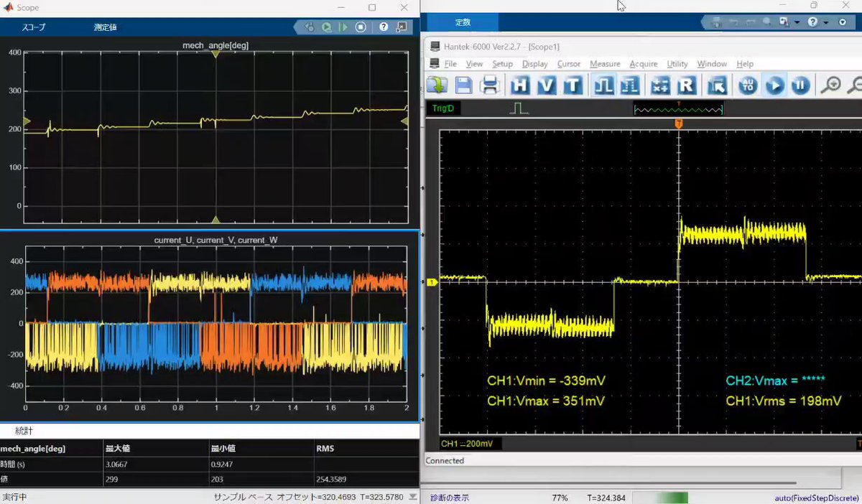This screenshot has width=862, height=504.
Task: Click CH2:Vmax measurement readout
Action: click(775, 381)
